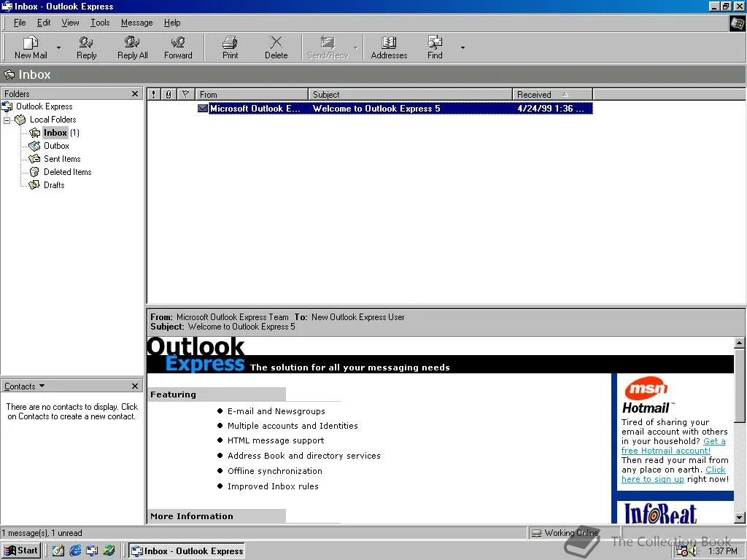Viewport: 747px width, 560px height.
Task: Click the InfoBeat banner
Action: (660, 513)
